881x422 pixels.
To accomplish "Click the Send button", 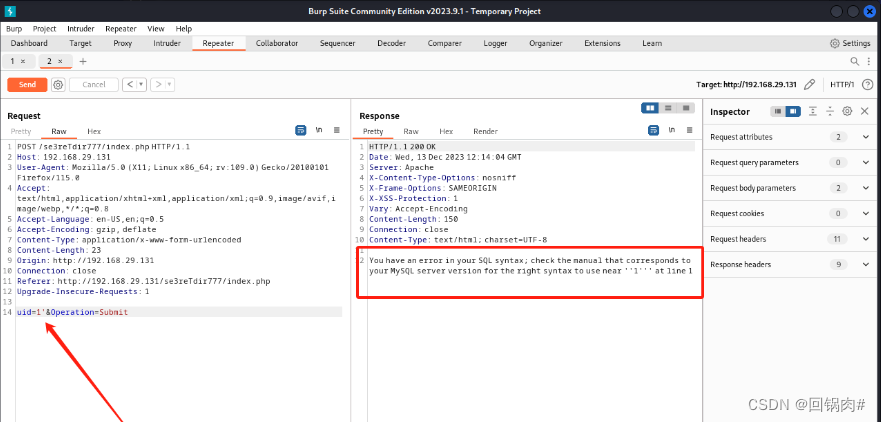I will pyautogui.click(x=27, y=85).
